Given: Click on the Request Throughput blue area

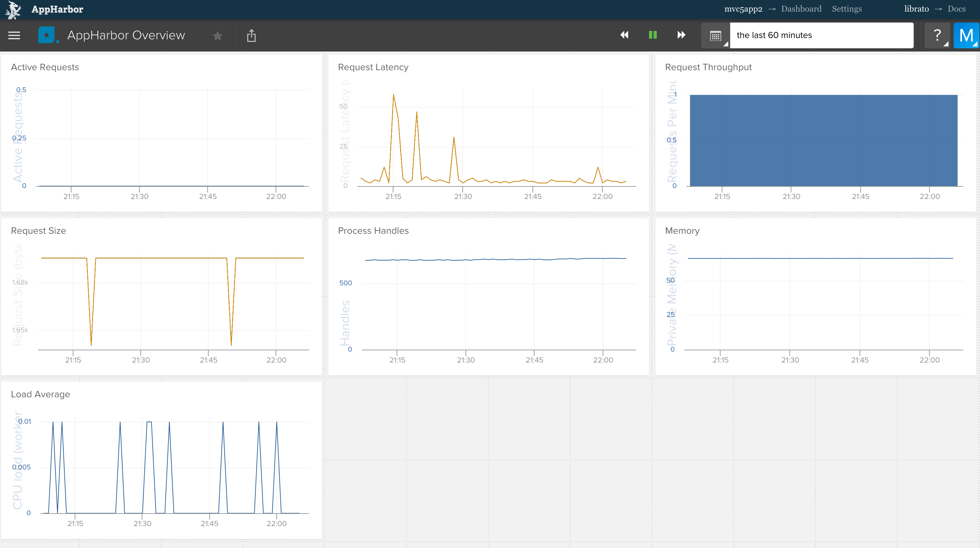Looking at the screenshot, I should (x=824, y=141).
